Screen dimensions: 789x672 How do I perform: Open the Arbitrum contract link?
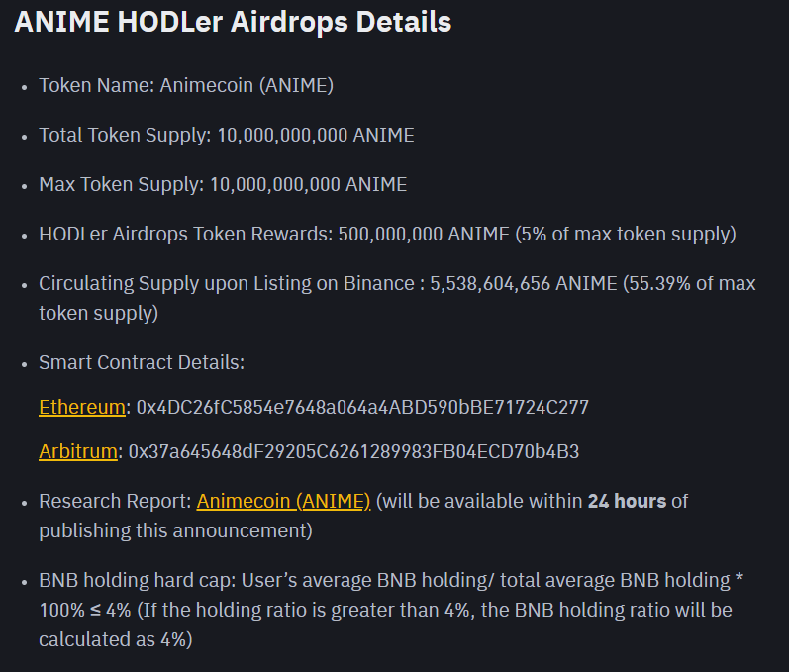click(78, 451)
